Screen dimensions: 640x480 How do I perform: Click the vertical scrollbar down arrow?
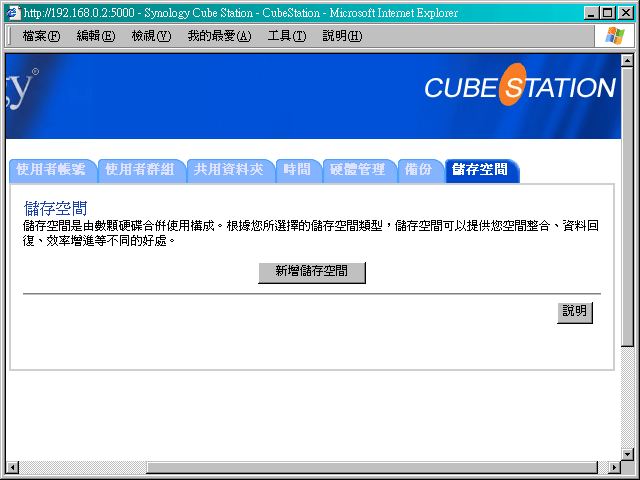(627, 454)
